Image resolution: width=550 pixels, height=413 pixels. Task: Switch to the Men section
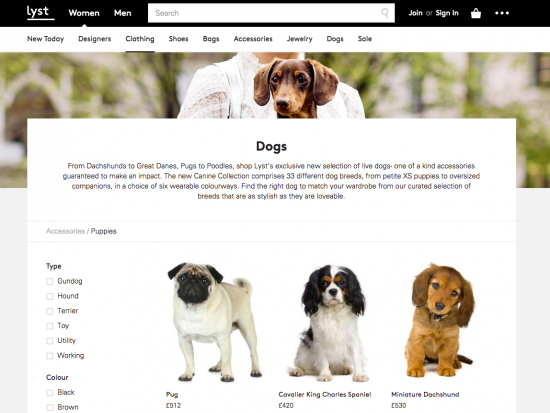coord(122,13)
